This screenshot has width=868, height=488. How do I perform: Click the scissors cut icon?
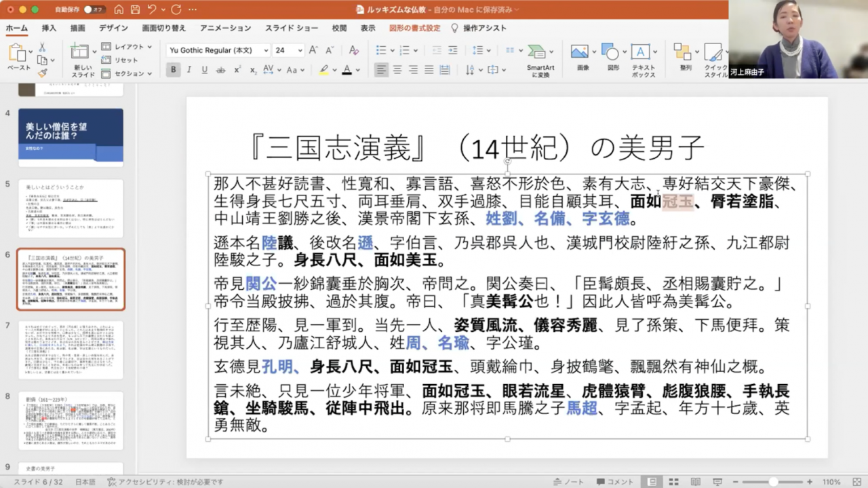point(42,48)
